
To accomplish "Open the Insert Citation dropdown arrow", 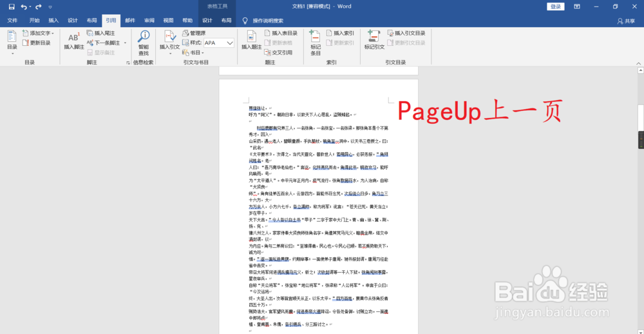I will 169,53.
